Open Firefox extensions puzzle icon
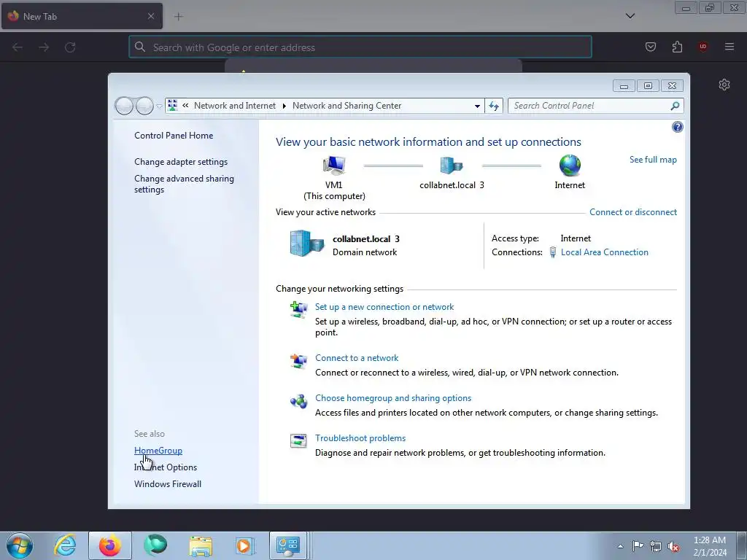 pos(677,47)
